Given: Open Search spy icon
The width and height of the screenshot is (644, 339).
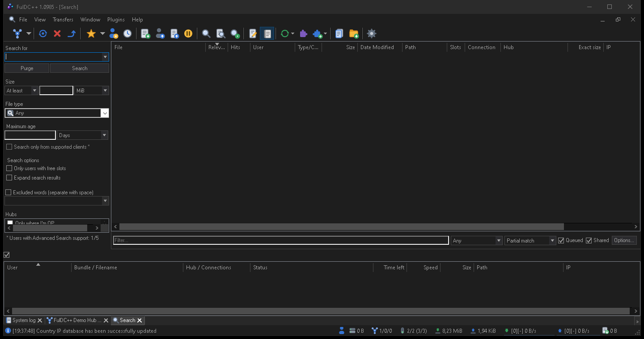Looking at the screenshot, I should pos(235,33).
